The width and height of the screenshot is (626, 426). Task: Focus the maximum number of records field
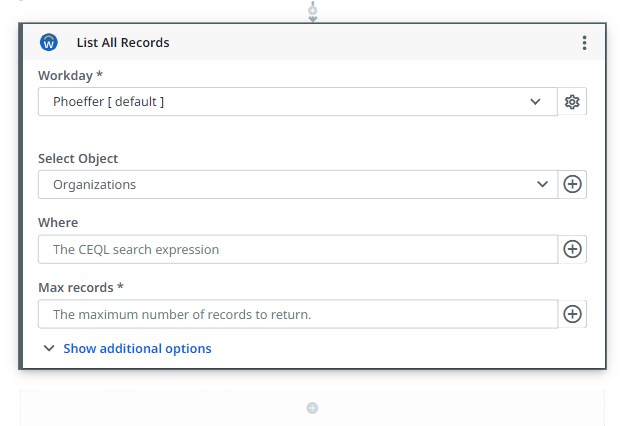(x=297, y=314)
